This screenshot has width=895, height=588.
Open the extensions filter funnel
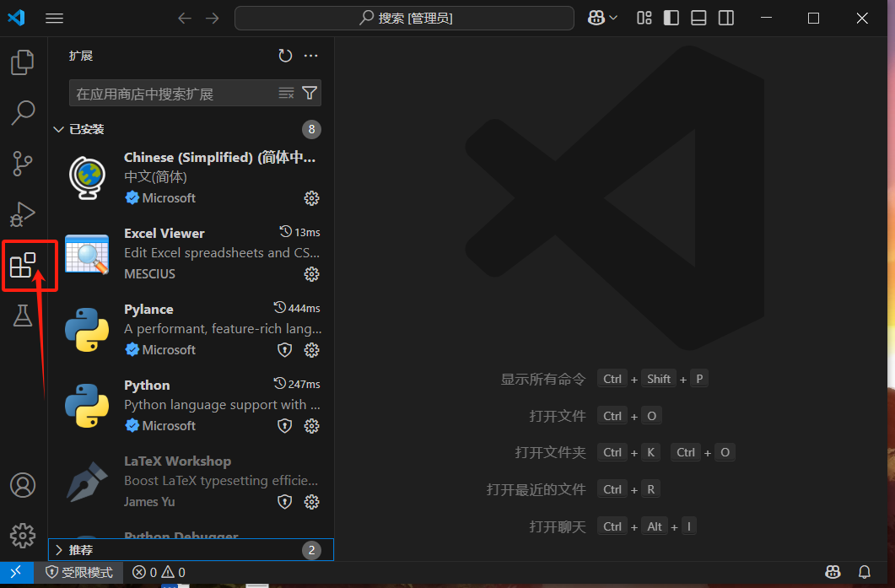310,93
